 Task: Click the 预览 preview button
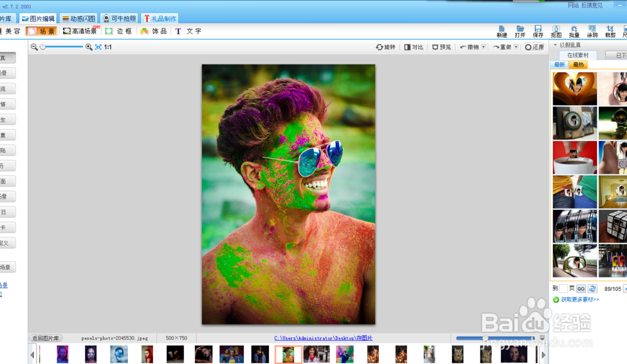pos(441,47)
